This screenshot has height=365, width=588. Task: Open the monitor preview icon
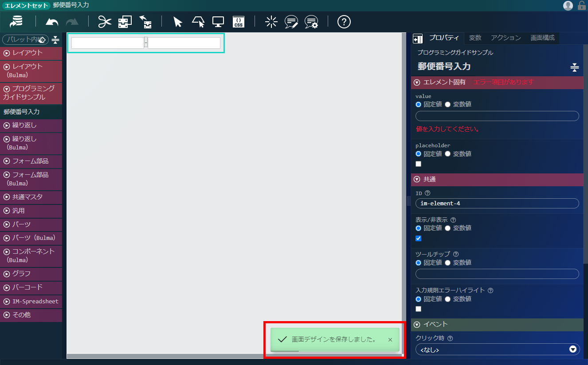[218, 21]
